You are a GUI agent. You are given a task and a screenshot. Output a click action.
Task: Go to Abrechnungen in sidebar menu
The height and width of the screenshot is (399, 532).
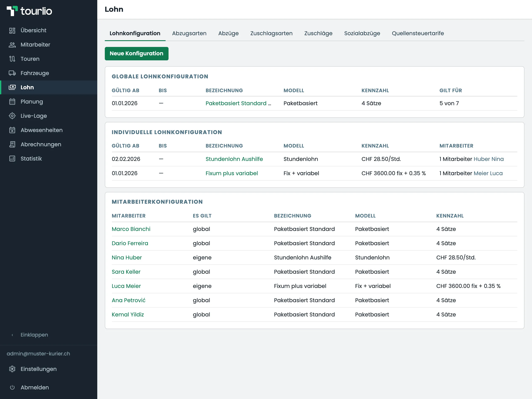[x=41, y=144]
